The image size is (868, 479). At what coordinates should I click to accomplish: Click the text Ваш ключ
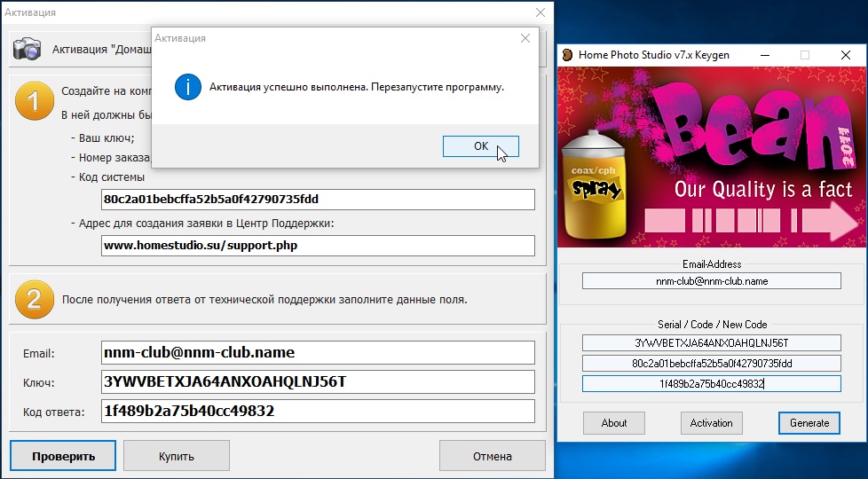point(107,138)
